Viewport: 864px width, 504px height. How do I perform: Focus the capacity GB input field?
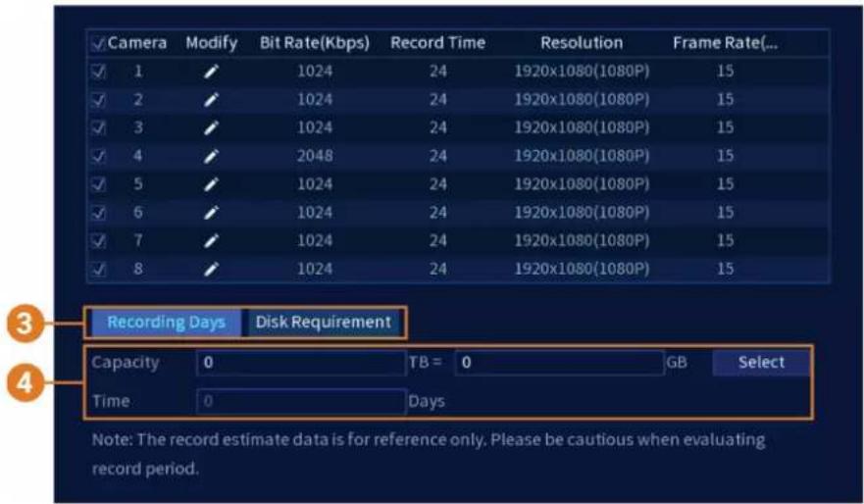[x=559, y=363]
